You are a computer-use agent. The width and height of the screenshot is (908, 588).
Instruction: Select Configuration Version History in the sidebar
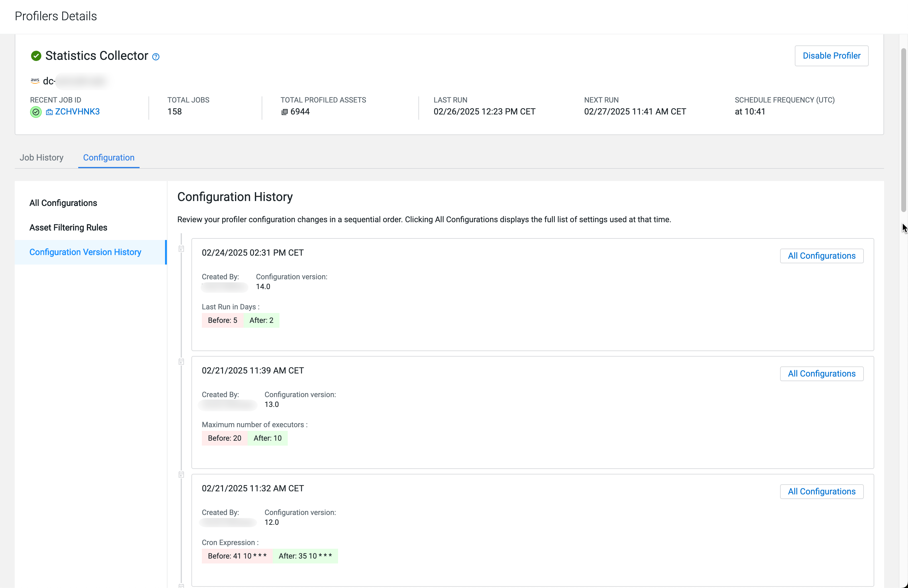point(85,252)
